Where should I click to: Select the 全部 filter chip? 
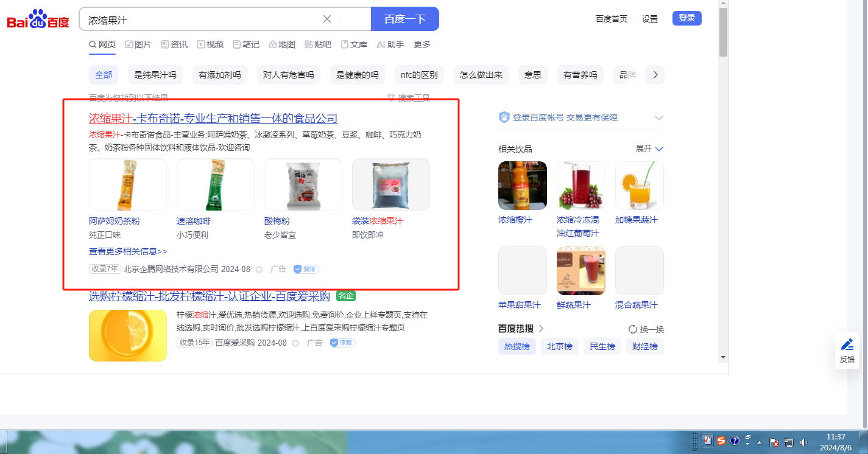click(x=104, y=75)
